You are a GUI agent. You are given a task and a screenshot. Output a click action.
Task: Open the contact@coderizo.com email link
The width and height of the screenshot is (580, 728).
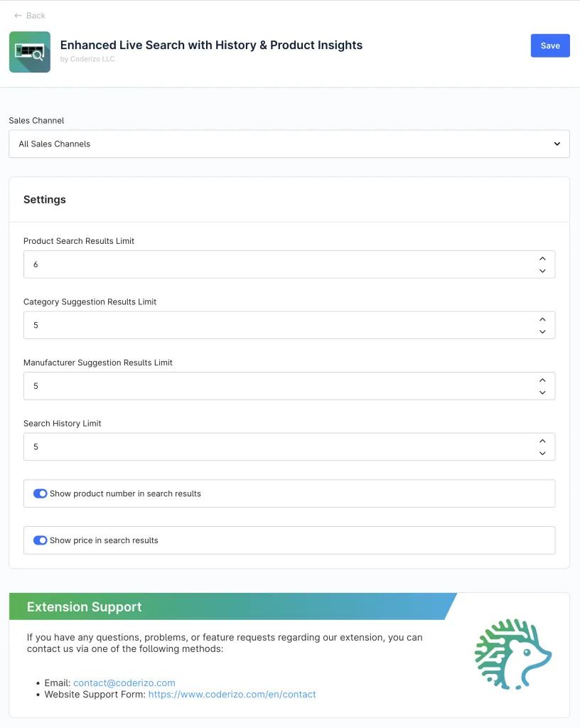124,683
